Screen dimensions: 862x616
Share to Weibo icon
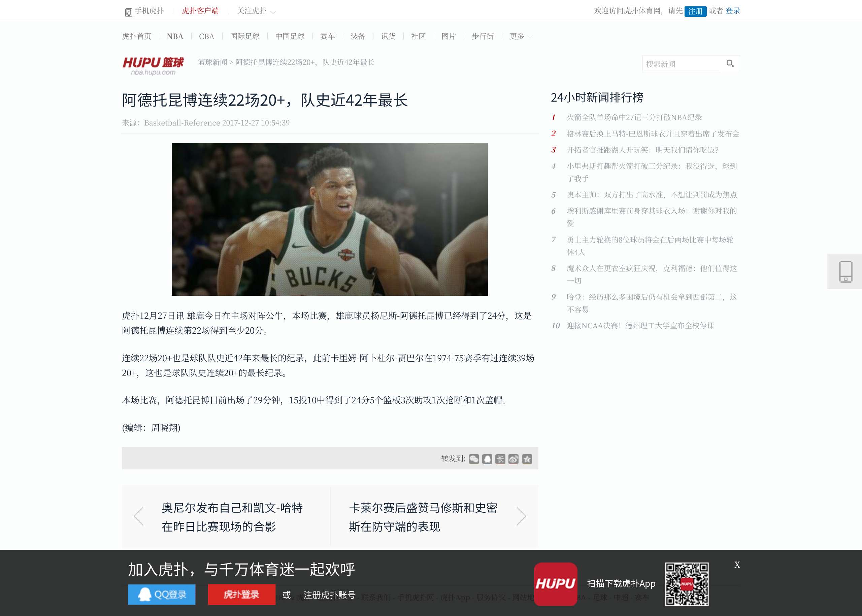[x=513, y=459]
